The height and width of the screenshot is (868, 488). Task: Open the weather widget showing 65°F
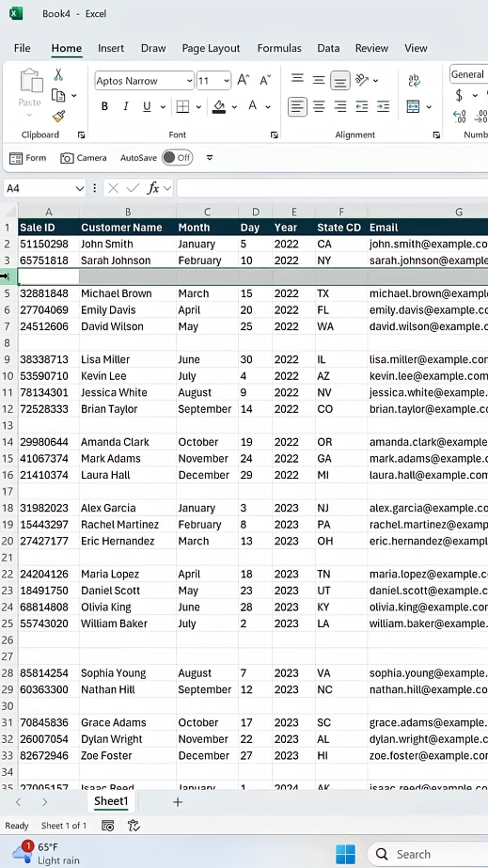point(47,854)
